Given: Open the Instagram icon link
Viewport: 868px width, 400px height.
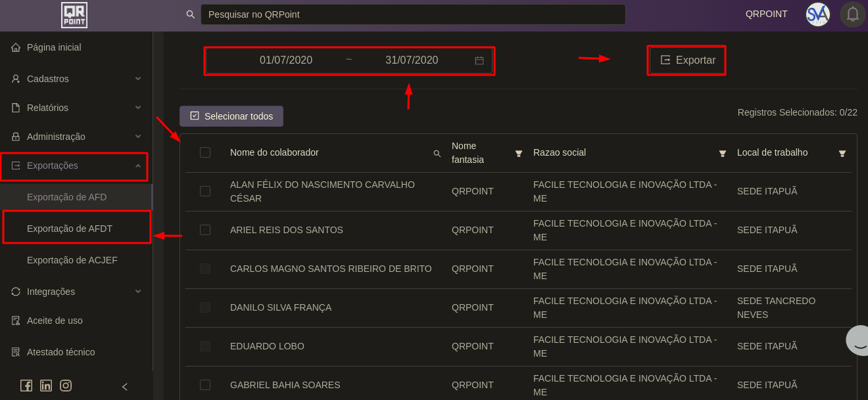Looking at the screenshot, I should (x=66, y=386).
